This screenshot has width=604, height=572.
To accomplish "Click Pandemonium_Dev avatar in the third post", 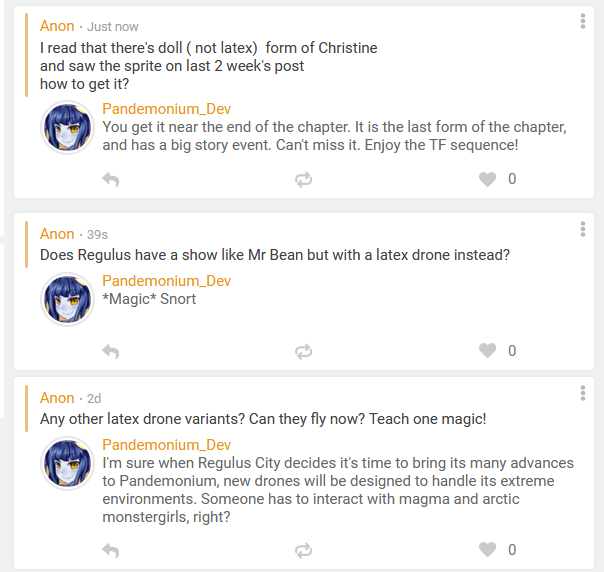I will point(68,463).
